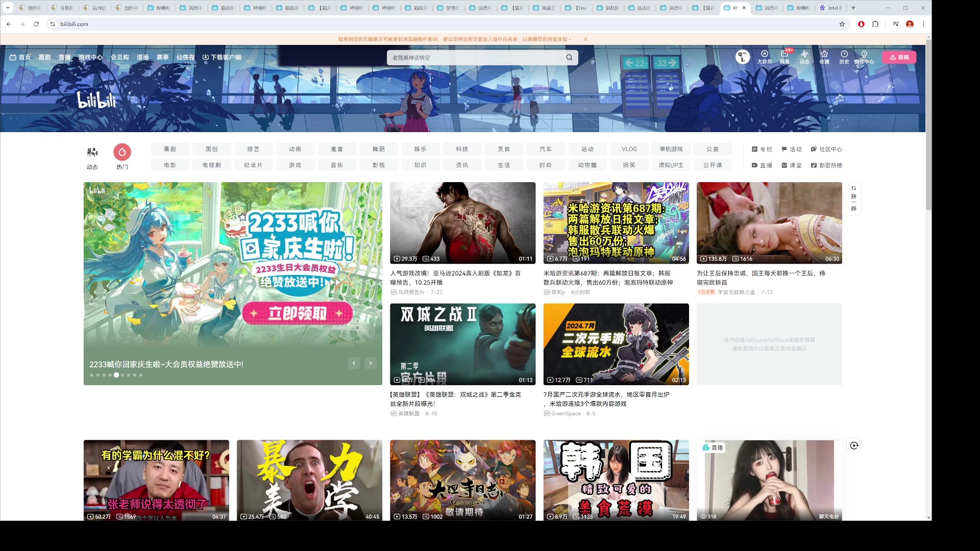Open 大理寺日志 video thumbnail
The height and width of the screenshot is (551, 980).
(463, 481)
